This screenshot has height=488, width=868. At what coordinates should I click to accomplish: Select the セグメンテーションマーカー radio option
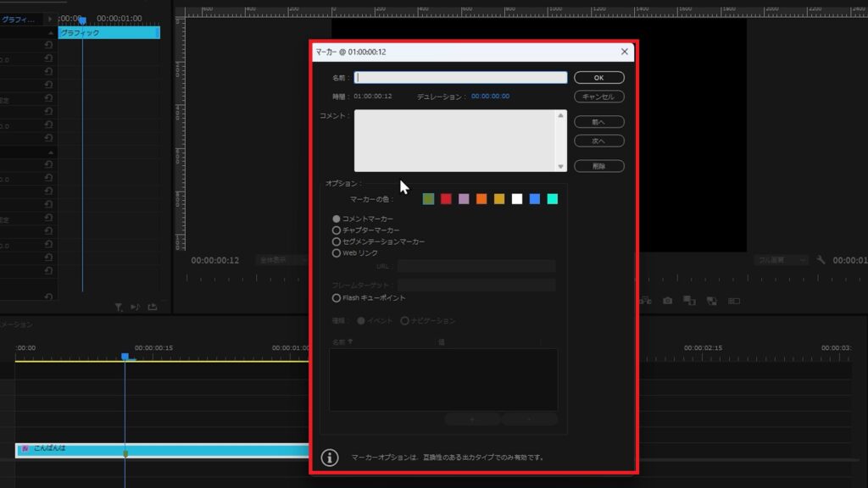336,241
